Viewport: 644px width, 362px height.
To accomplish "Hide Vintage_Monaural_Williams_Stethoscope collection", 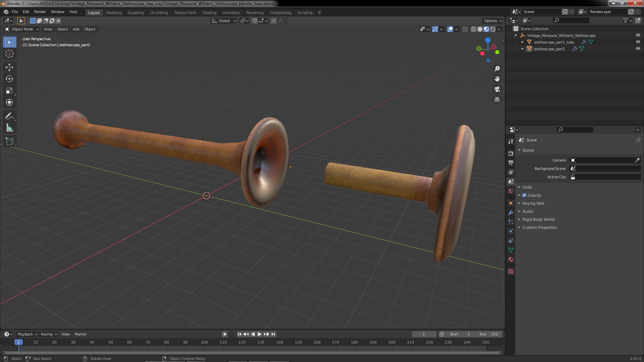I will tap(638, 35).
